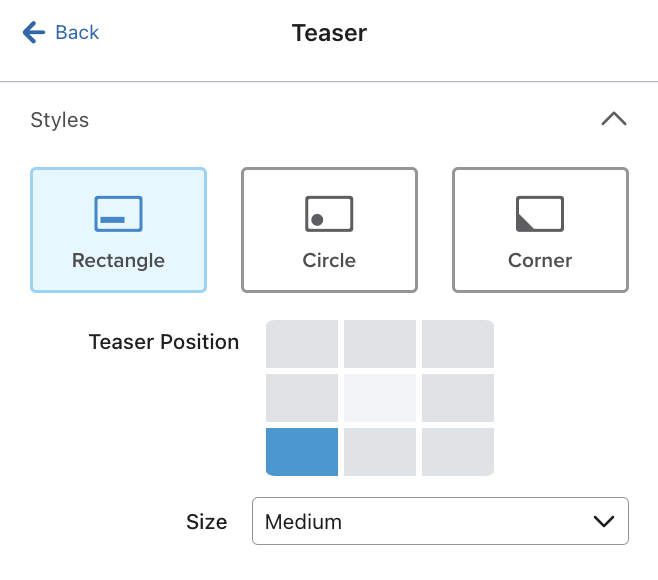Click the Size dropdown arrow

[x=603, y=522]
